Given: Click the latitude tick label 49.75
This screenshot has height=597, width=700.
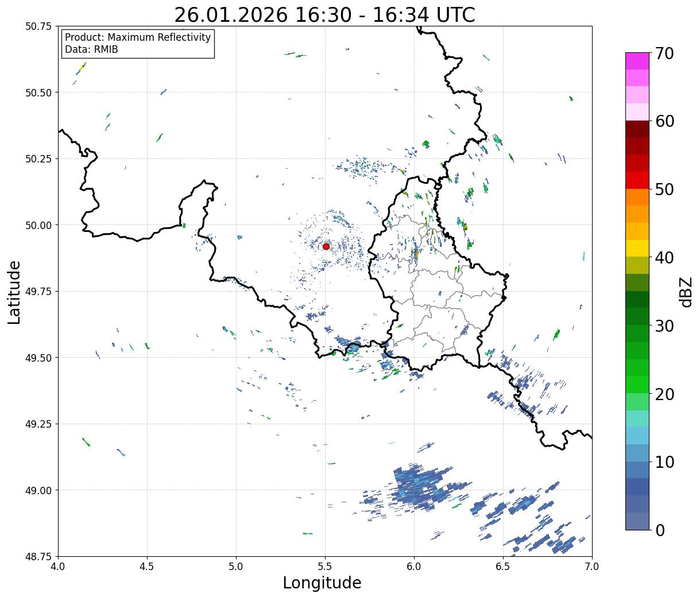Looking at the screenshot, I should (38, 292).
